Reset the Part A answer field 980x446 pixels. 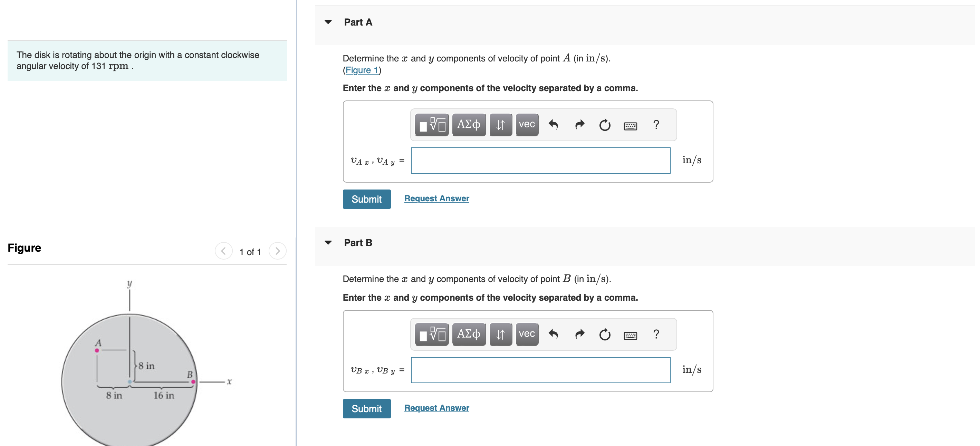[x=605, y=125]
